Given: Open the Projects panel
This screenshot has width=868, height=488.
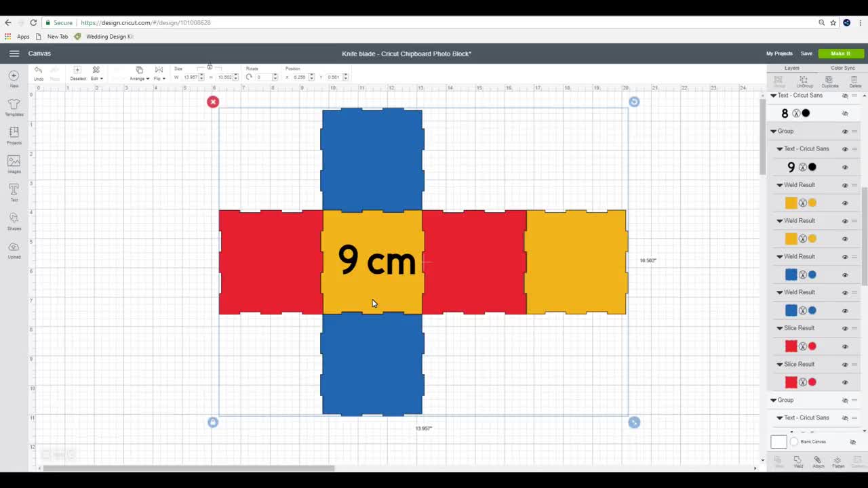Looking at the screenshot, I should (14, 136).
